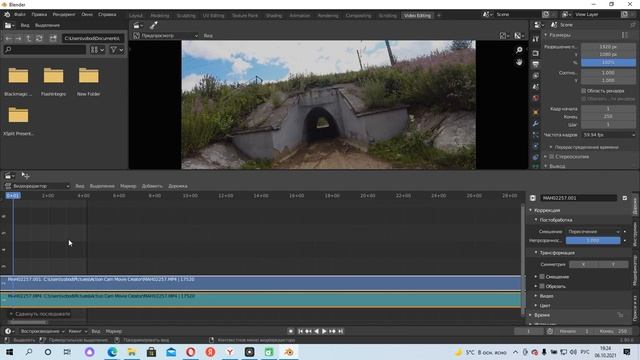Go forward in the file browser
The image size is (640, 360).
[x=18, y=38]
